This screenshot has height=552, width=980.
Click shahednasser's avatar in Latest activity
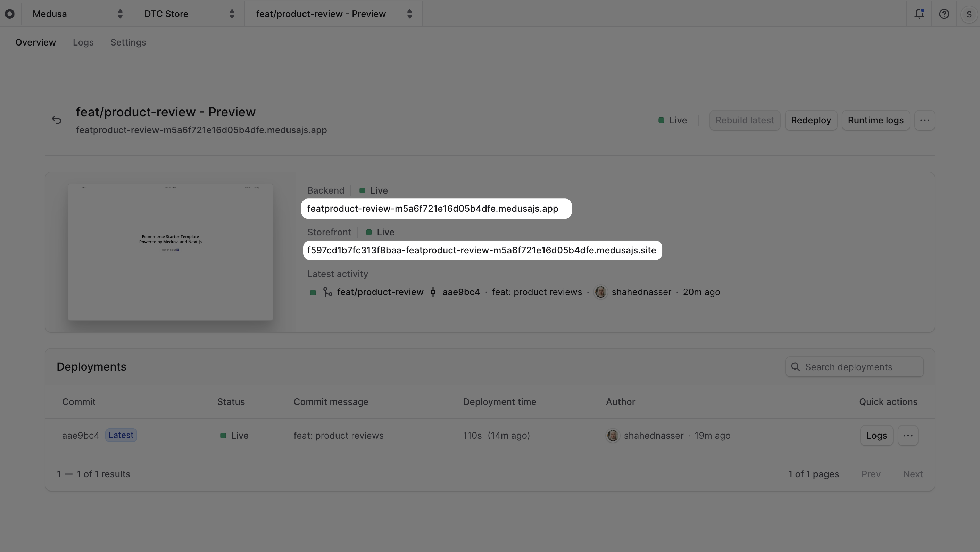point(601,292)
